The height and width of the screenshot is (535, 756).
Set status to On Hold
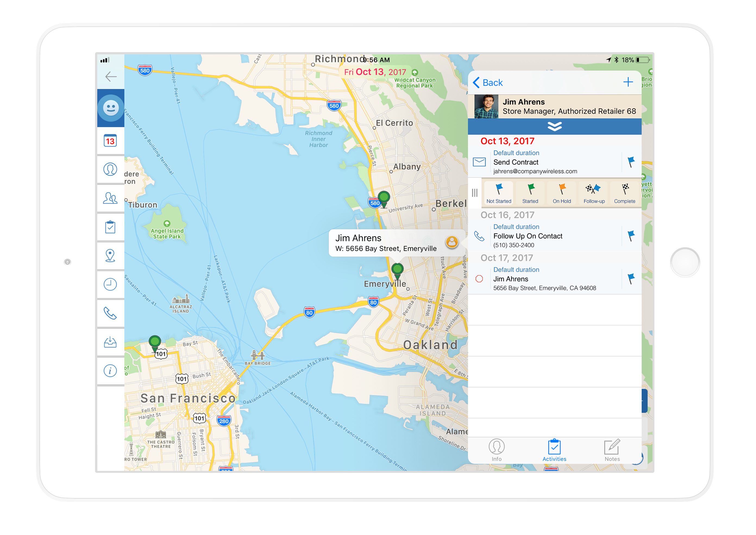coord(561,194)
